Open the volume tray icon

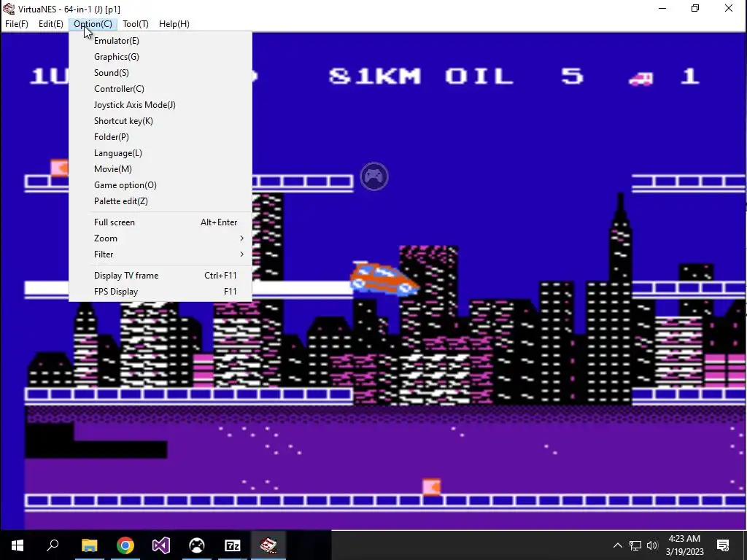tap(652, 545)
